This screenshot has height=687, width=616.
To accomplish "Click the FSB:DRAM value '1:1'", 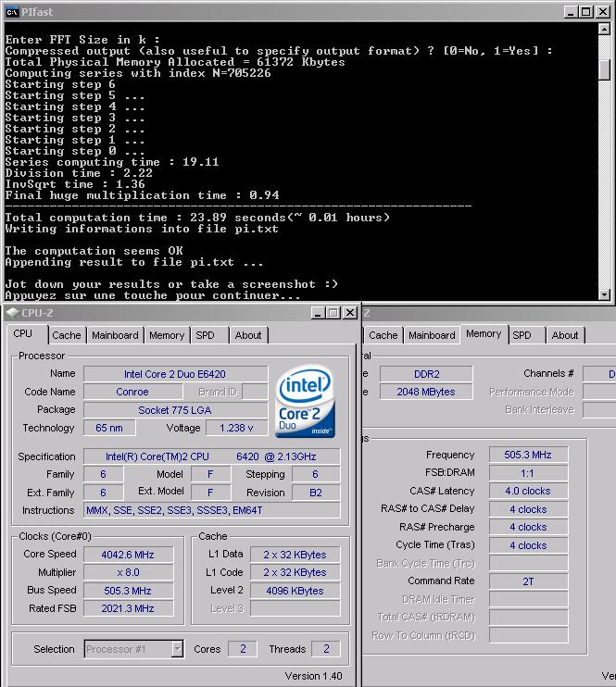I will point(528,473).
